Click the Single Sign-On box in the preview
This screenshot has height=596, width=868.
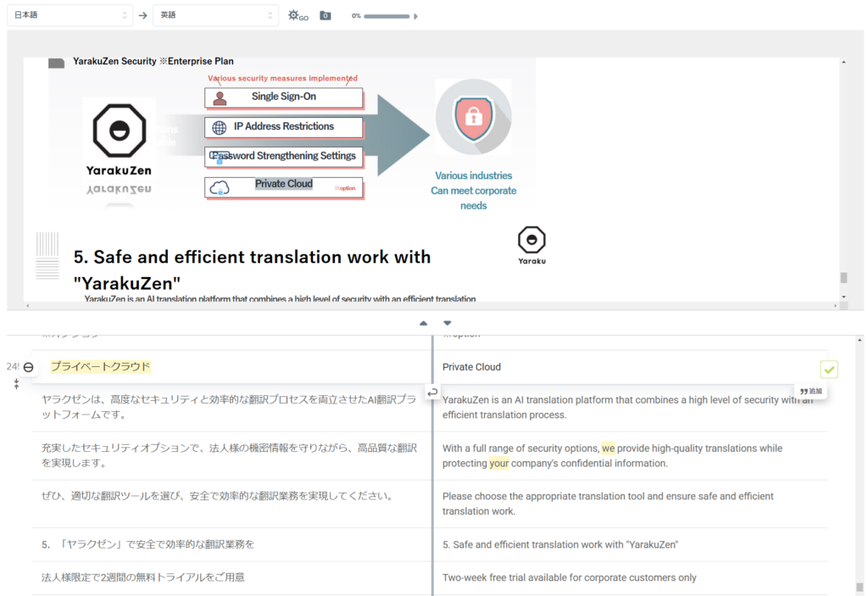pyautogui.click(x=283, y=97)
